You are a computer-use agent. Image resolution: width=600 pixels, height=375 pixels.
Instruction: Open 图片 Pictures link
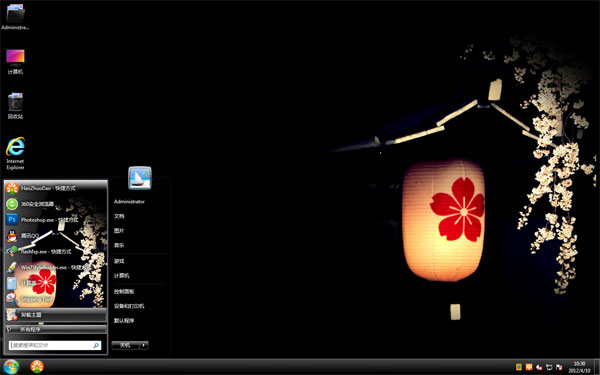(119, 231)
